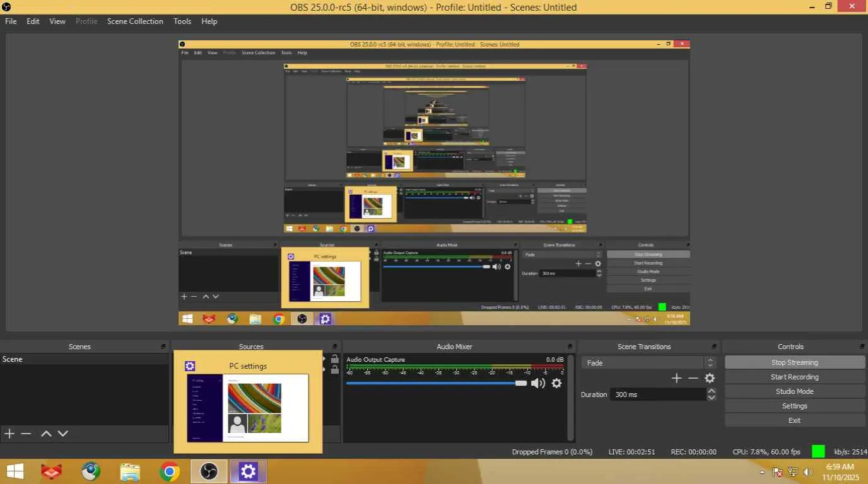Screen dimensions: 868x484
Task: Move the scene down with the down chevron
Action: pos(62,434)
